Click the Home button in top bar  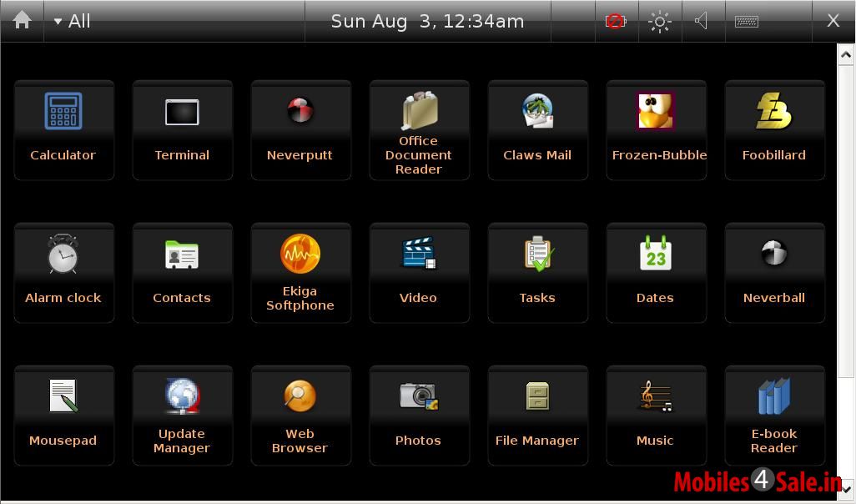pyautogui.click(x=22, y=21)
